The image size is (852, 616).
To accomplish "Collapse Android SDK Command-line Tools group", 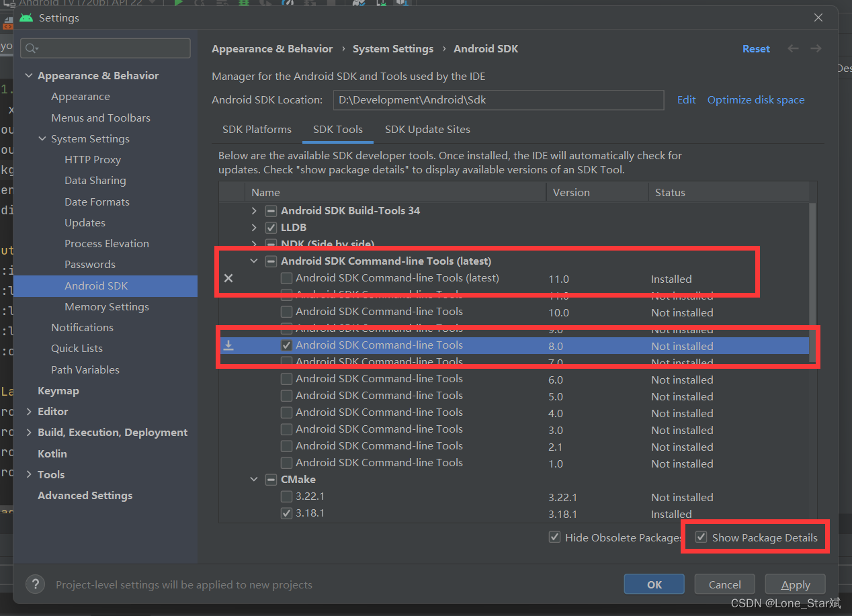I will [254, 261].
